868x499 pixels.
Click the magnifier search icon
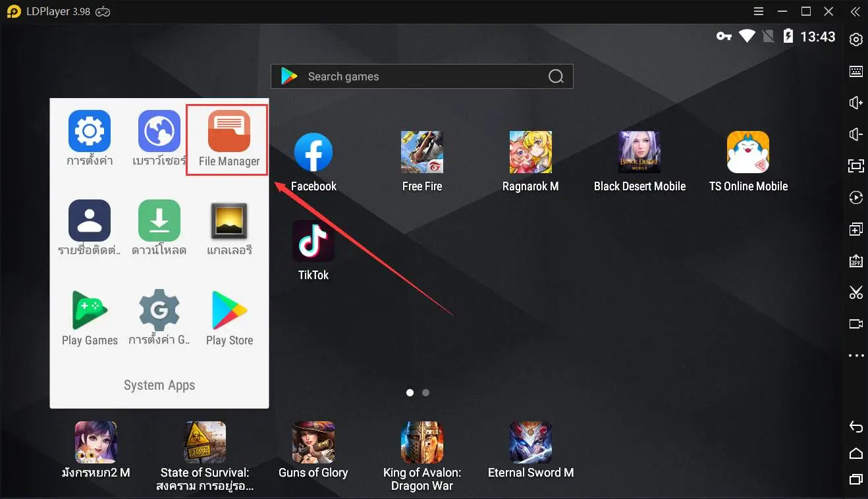click(x=556, y=76)
